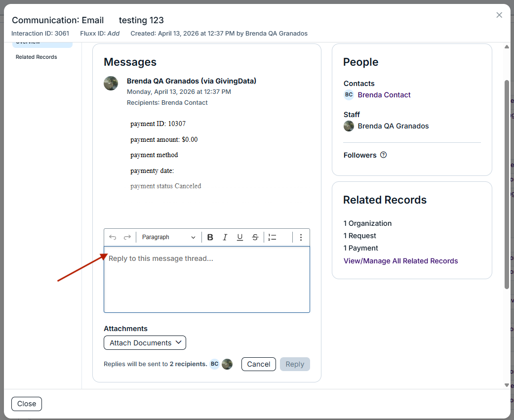
Task: Click inside the reply message text field
Action: point(207,279)
